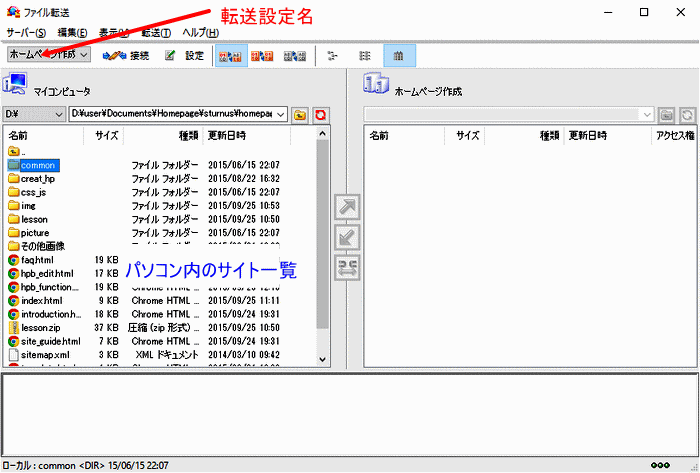Open the D:¥ drive dropdown
700x473 pixels.
pos(33,115)
